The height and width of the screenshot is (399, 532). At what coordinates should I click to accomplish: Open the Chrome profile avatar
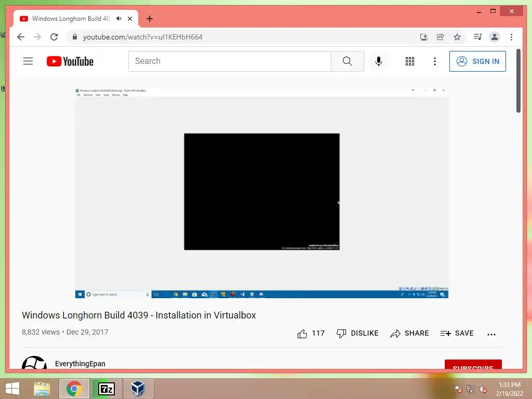coord(495,37)
